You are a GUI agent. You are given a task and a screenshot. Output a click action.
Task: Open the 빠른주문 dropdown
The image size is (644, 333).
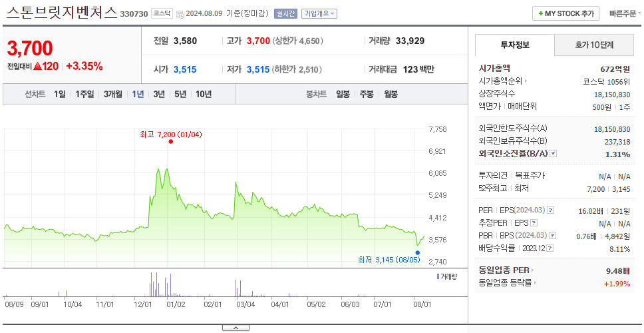pyautogui.click(x=626, y=13)
